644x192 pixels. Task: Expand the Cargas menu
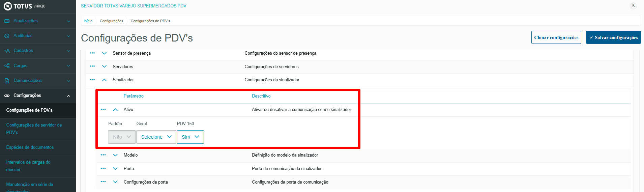(68, 66)
